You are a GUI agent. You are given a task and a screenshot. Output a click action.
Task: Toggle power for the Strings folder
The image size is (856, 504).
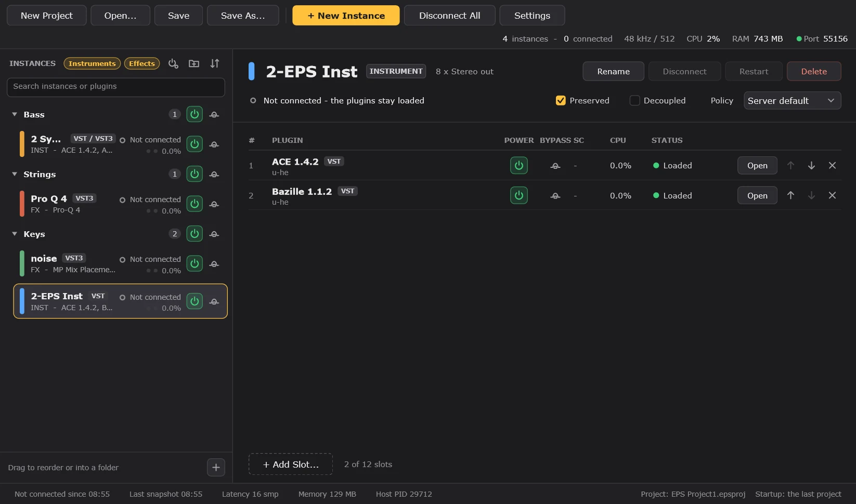click(x=194, y=174)
